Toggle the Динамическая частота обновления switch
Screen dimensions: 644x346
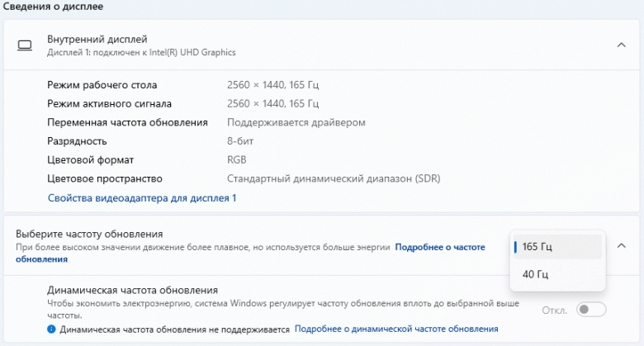coord(591,310)
